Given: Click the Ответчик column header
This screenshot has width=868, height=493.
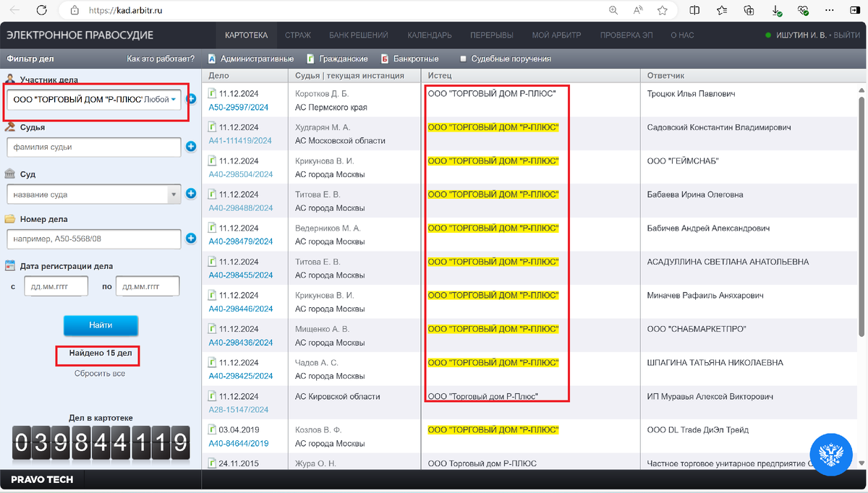Looking at the screenshot, I should [x=665, y=75].
